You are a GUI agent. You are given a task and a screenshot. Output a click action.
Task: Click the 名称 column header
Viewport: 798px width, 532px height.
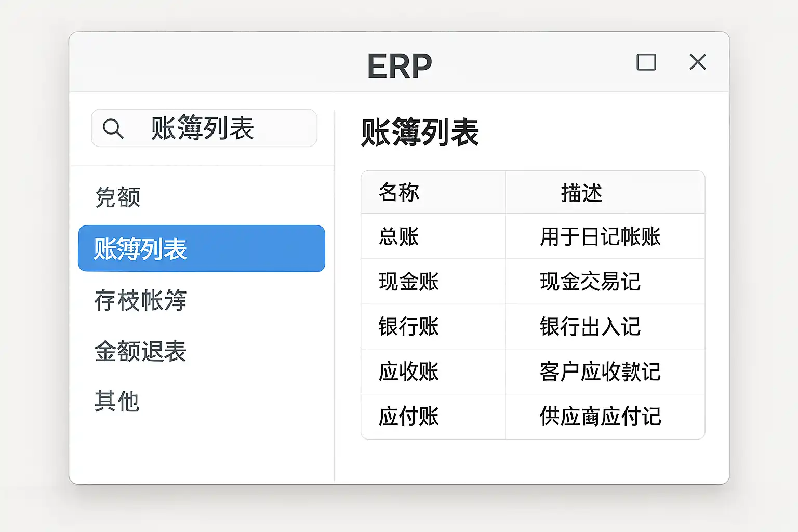pos(399,193)
